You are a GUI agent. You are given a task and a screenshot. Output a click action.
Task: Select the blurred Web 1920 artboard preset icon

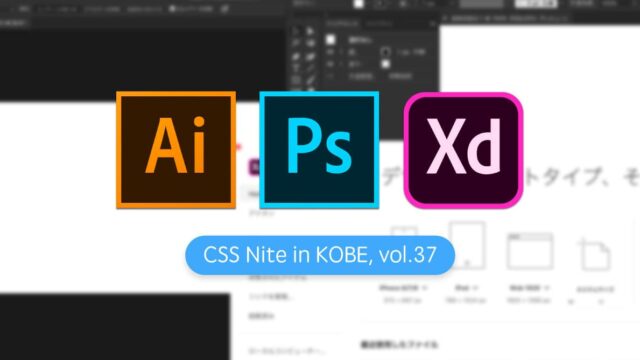[x=530, y=251]
